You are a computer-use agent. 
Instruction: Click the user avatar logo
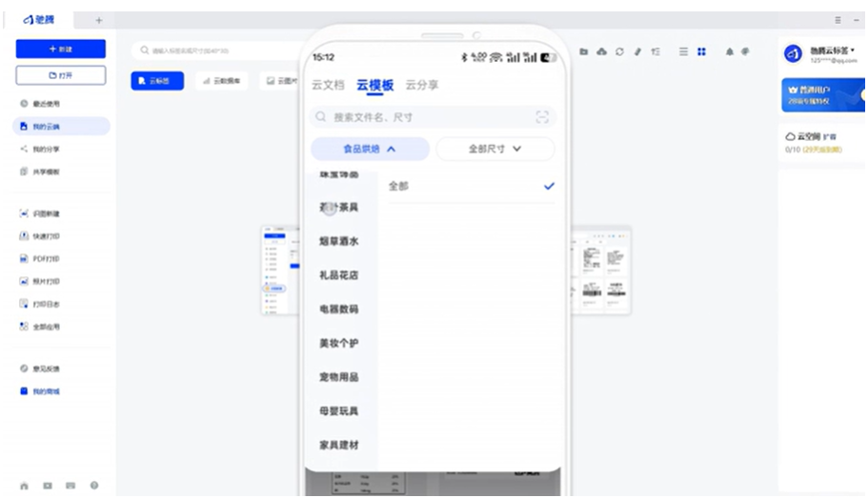793,53
